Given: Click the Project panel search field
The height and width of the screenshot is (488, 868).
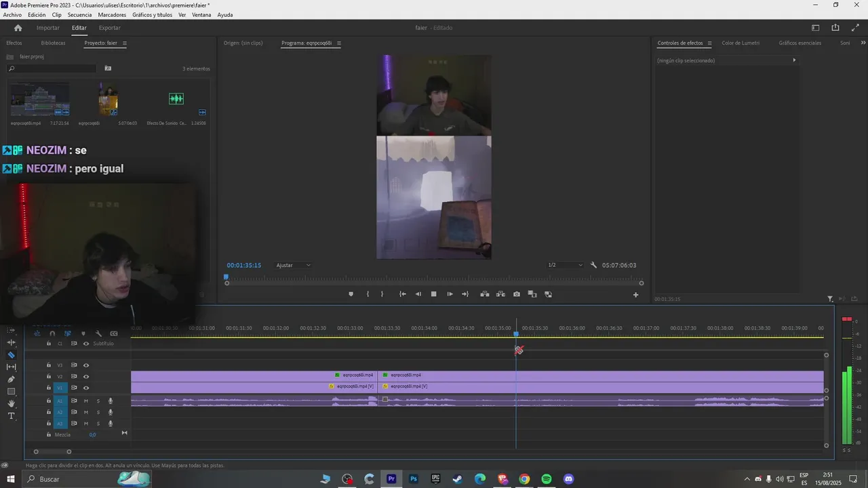Looking at the screenshot, I should point(52,68).
